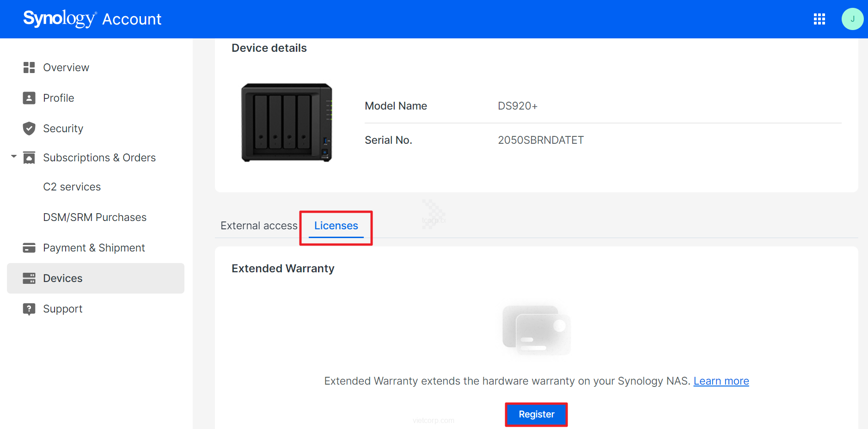Image resolution: width=868 pixels, height=429 pixels.
Task: Open the External access tab
Action: 259,226
